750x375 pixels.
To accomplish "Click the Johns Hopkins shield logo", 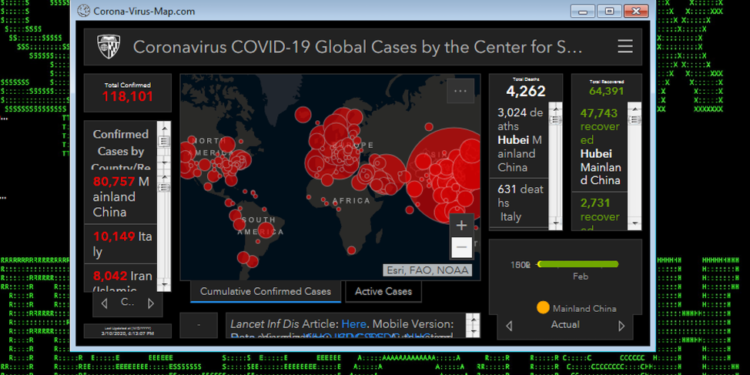I will pyautogui.click(x=109, y=47).
